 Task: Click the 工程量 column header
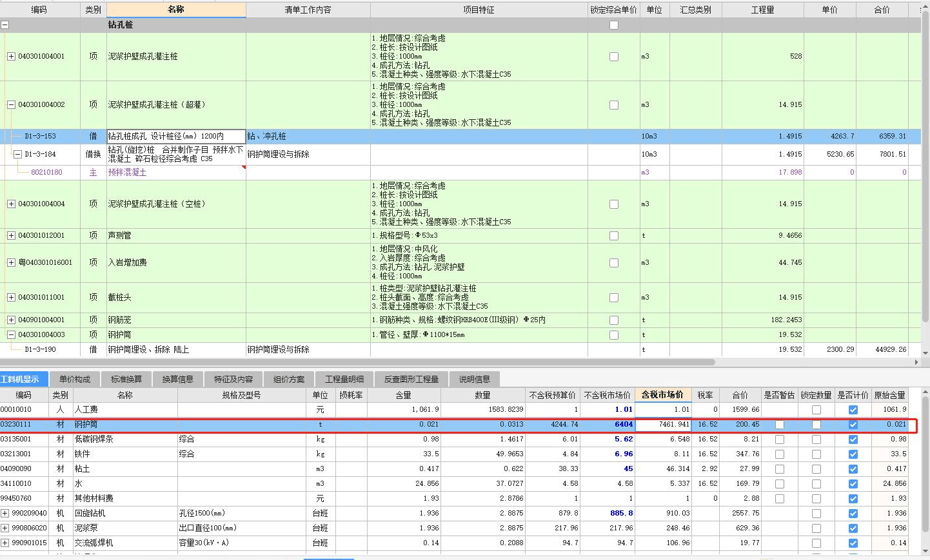pyautogui.click(x=762, y=10)
